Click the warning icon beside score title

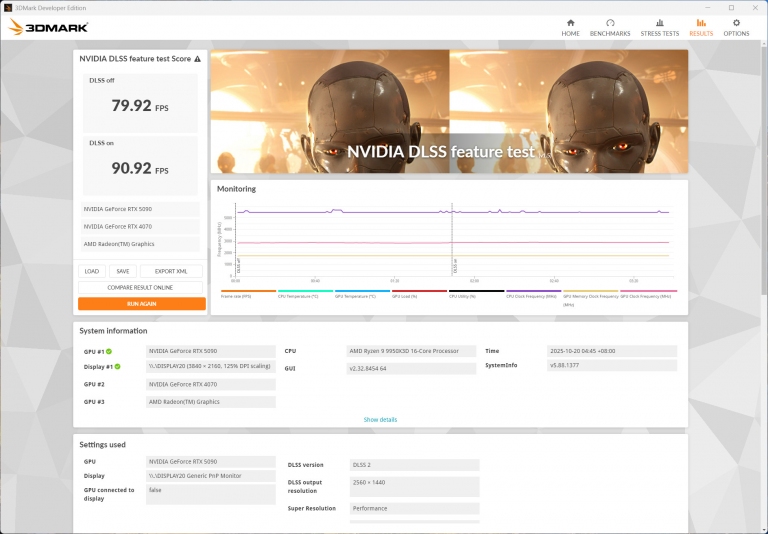coord(197,59)
